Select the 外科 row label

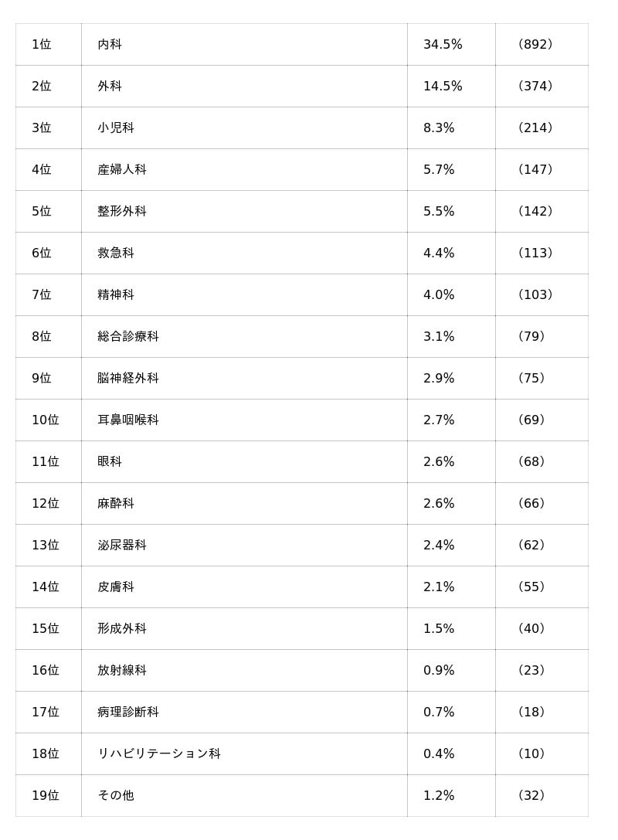pyautogui.click(x=110, y=87)
